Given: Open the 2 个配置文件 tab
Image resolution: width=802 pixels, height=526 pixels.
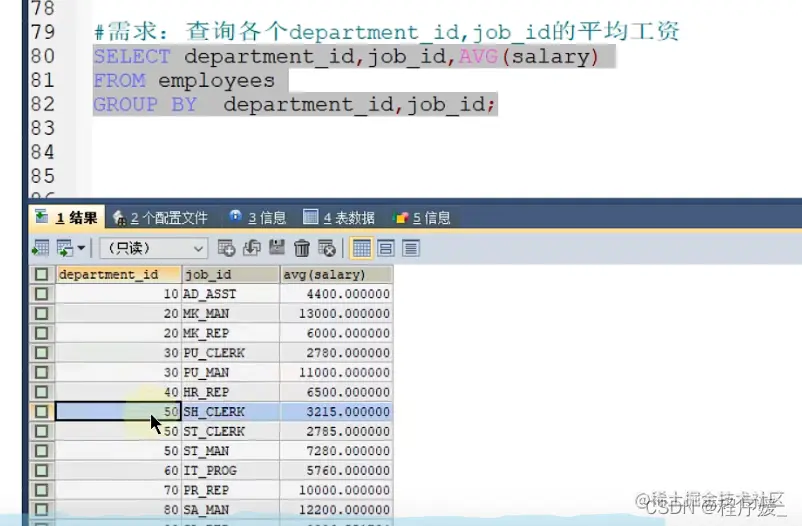Looking at the screenshot, I should 160,218.
